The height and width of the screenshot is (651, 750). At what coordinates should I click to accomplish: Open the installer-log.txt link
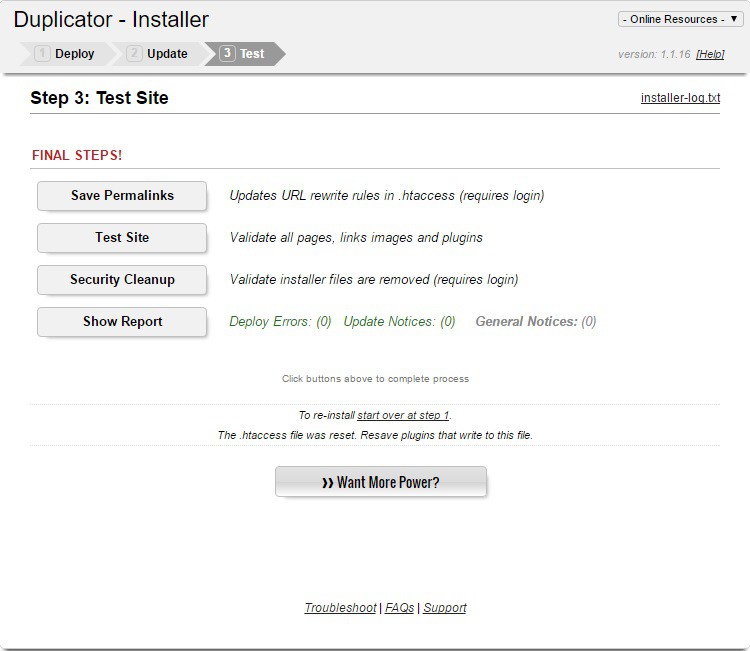680,98
